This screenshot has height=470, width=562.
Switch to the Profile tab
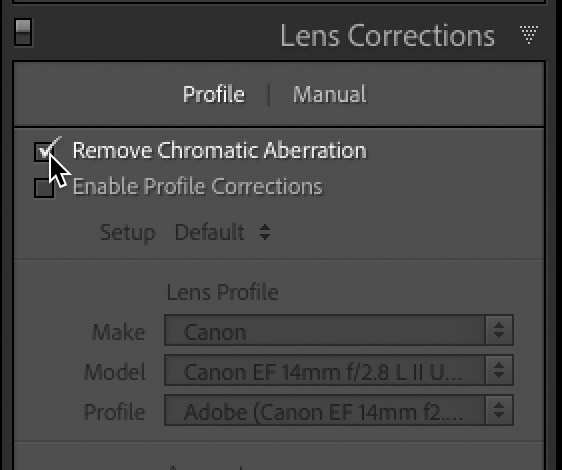pyautogui.click(x=214, y=95)
